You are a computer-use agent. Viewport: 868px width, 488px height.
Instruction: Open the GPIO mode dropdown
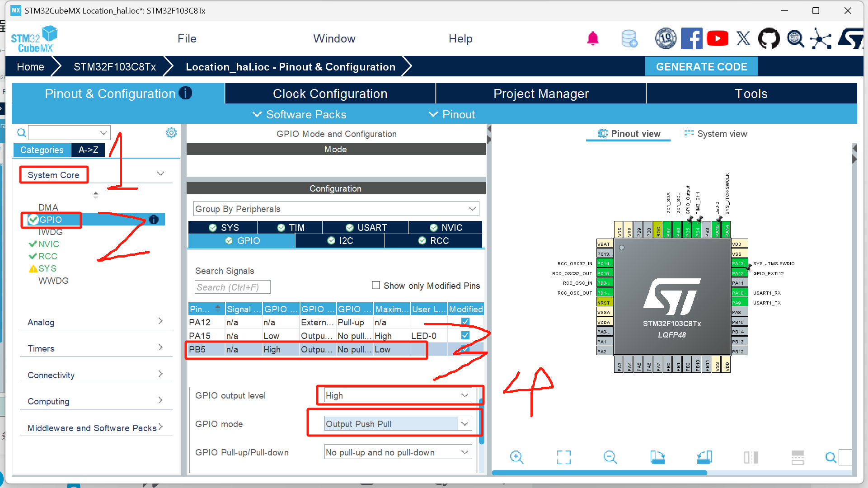coord(398,424)
